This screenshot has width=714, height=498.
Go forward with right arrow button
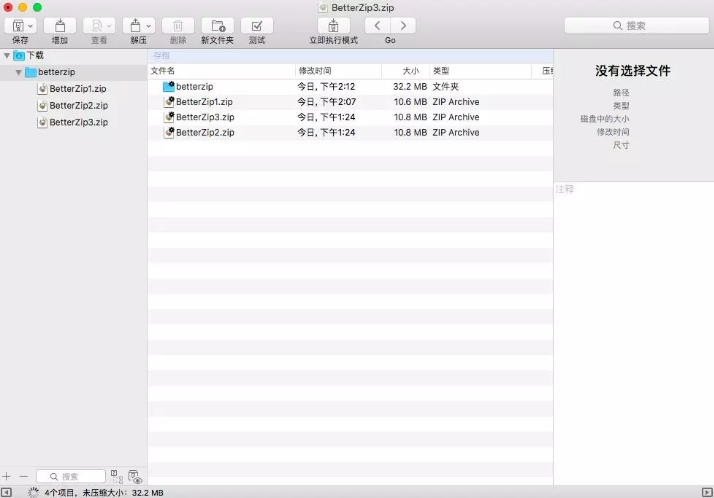point(403,25)
